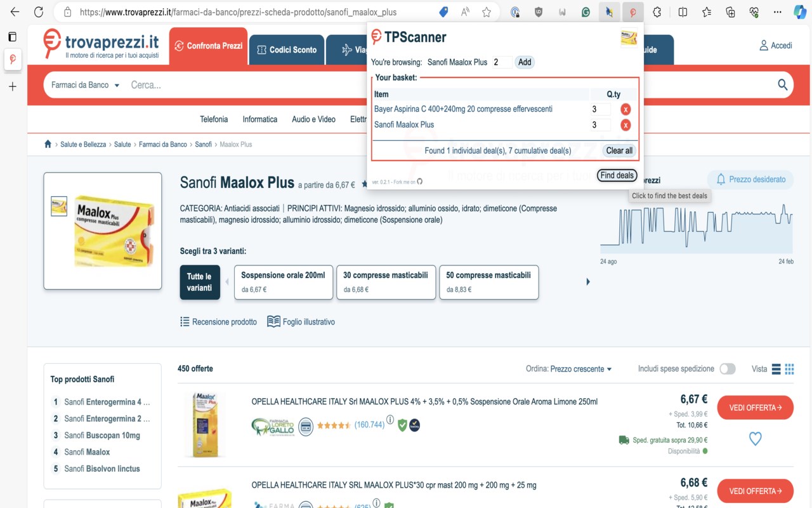This screenshot has height=508, width=812.
Task: Click the search magnifier on Trovaprezzi
Action: [x=782, y=84]
